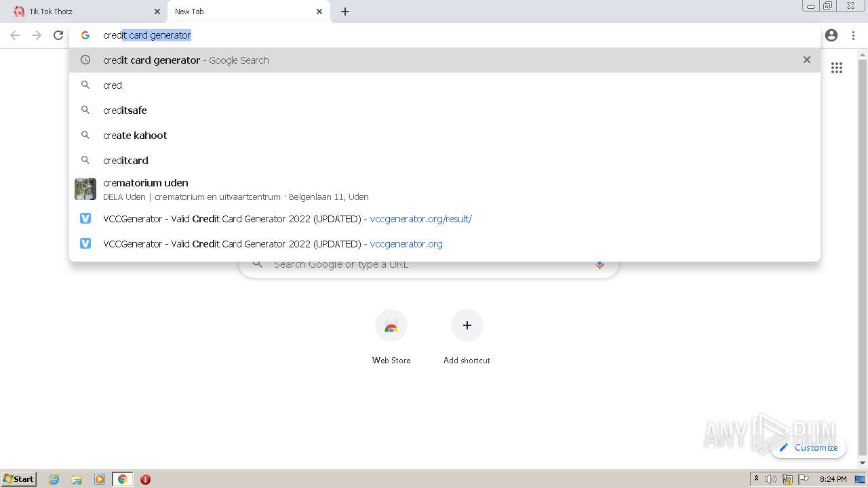The width and height of the screenshot is (868, 488).
Task: Open the Windows Start menu
Action: [19, 479]
